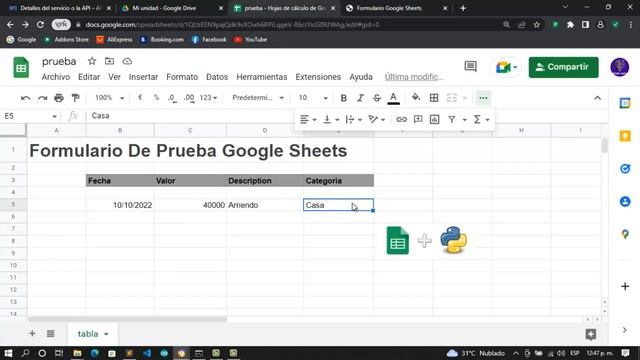Open text color picker

(393, 98)
